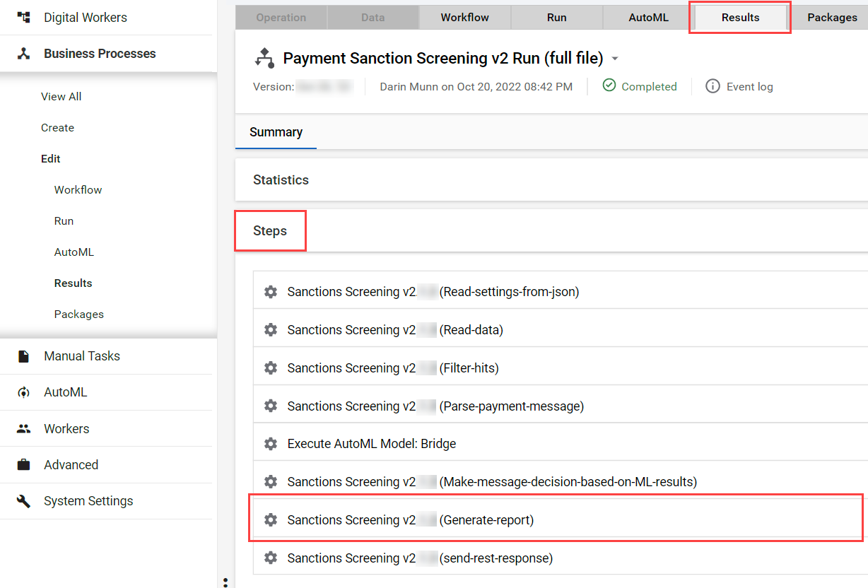Open Create in sidebar
Image resolution: width=868 pixels, height=588 pixels.
tap(57, 128)
